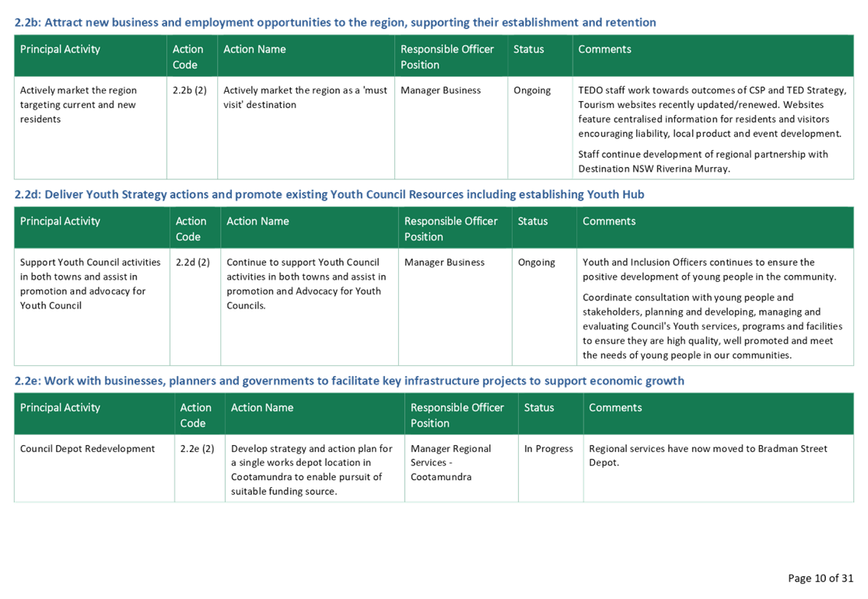Select heading '2.2b: Attract new business and employment opportunities'
Viewport: 868px width, 599px height.
335,23
